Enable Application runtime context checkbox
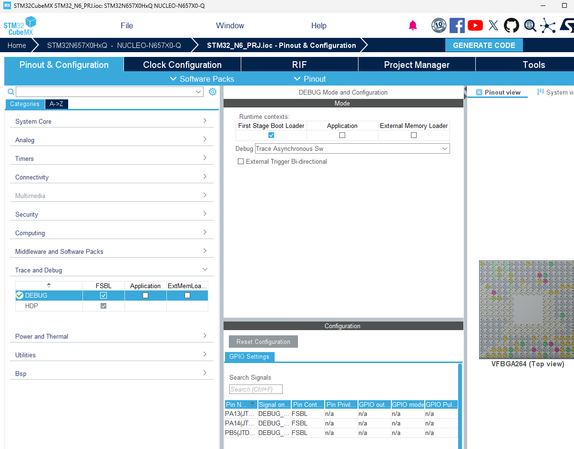The image size is (574, 449). [342, 135]
